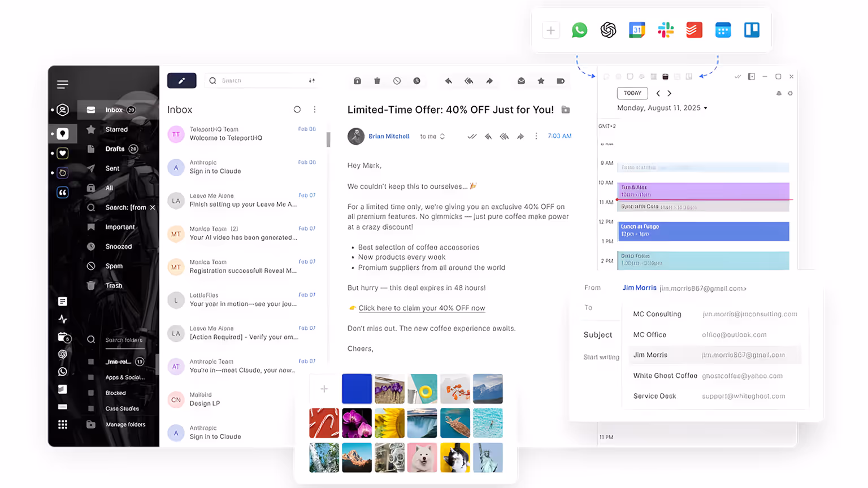Follow the 'Click here to claim' link
The width and height of the screenshot is (868, 488).
pyautogui.click(x=422, y=308)
